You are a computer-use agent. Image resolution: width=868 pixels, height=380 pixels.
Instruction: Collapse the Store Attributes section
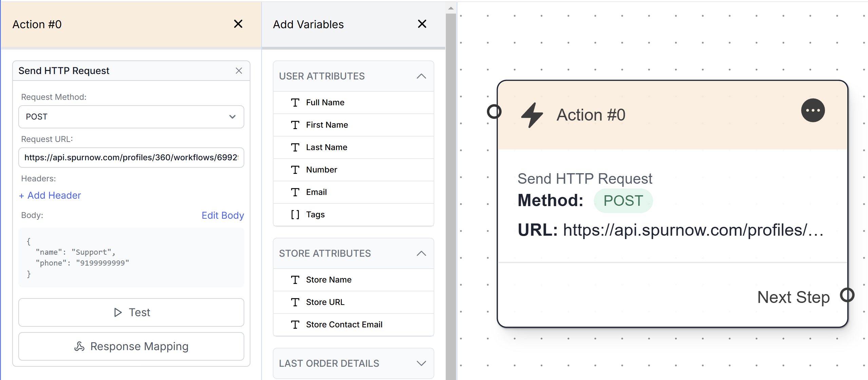[x=421, y=253]
